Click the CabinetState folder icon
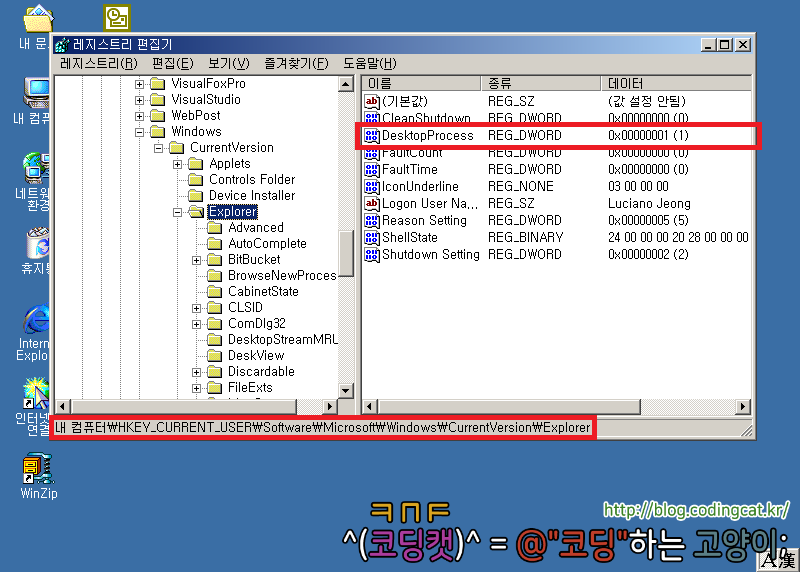The height and width of the screenshot is (572, 800). (x=214, y=292)
